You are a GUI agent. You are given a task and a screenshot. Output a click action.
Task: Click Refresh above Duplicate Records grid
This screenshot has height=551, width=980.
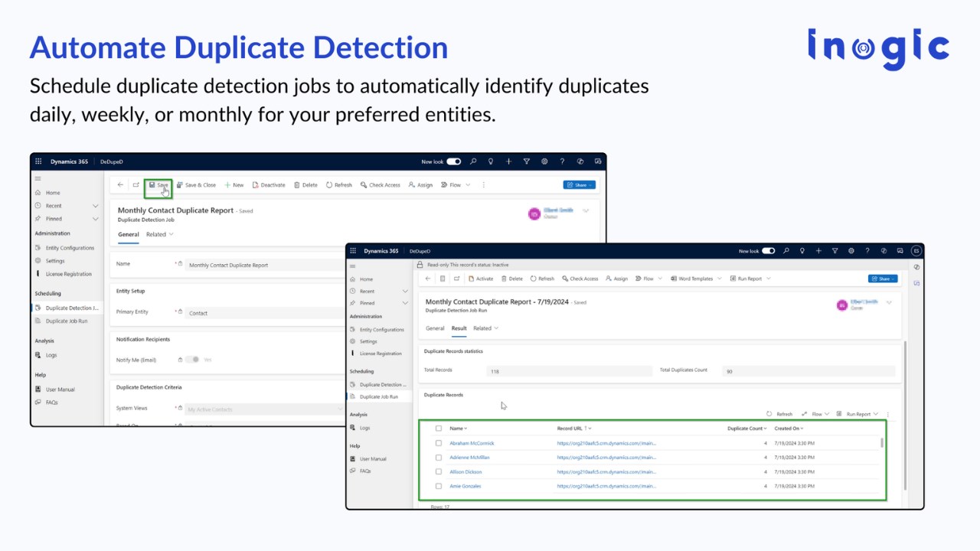coord(779,414)
